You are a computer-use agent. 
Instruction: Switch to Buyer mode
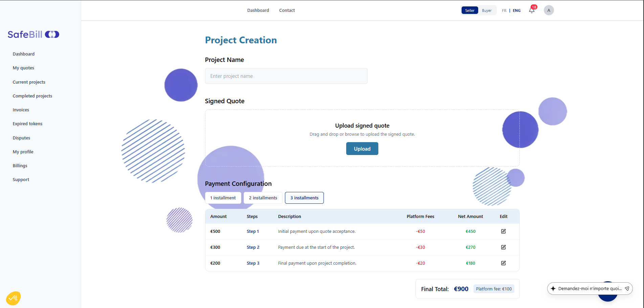[x=487, y=10]
